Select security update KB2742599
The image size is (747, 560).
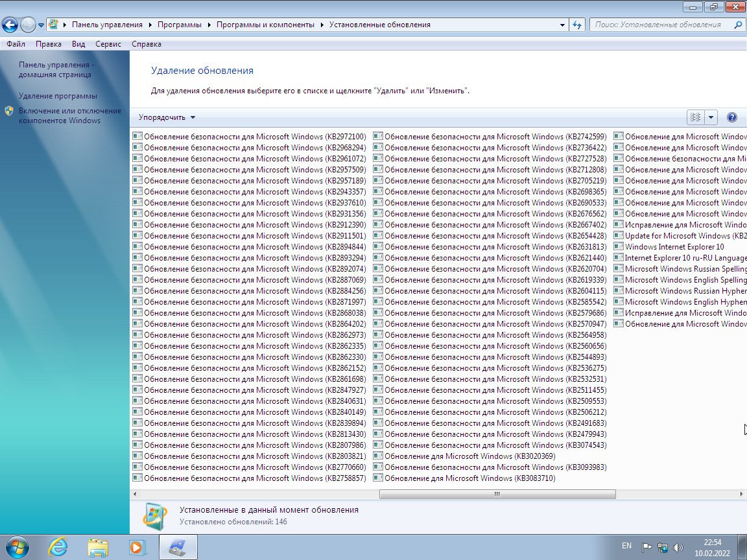490,137
